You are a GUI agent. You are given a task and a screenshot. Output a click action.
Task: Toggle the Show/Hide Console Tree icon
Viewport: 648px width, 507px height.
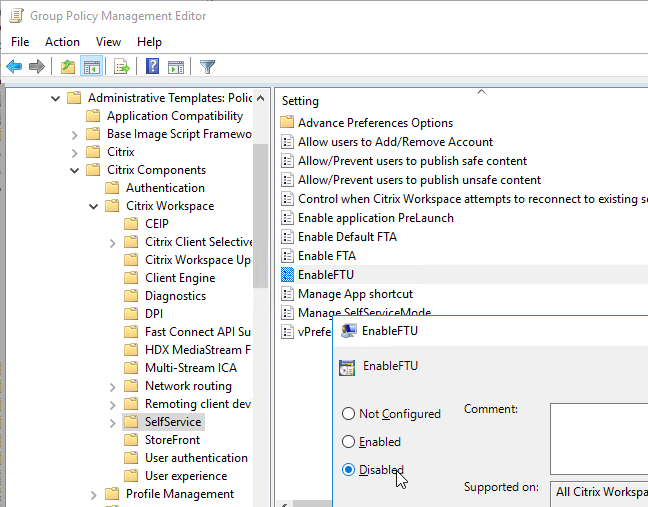click(x=91, y=66)
